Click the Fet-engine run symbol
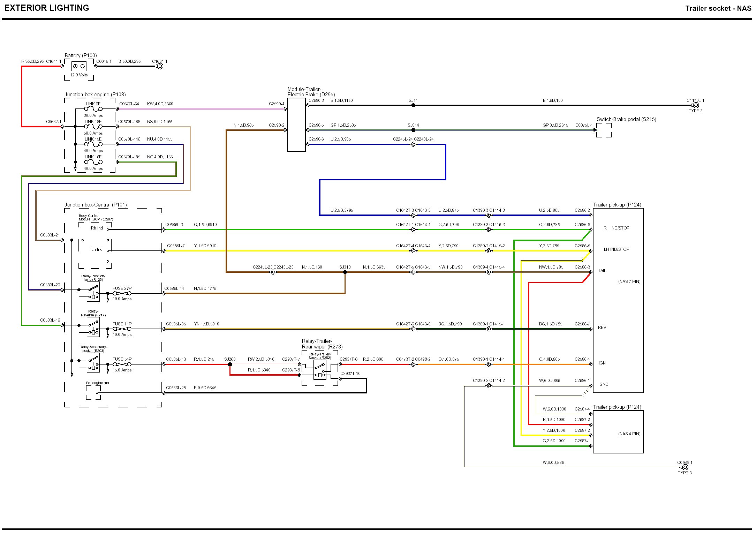The height and width of the screenshot is (534, 756). [x=93, y=393]
